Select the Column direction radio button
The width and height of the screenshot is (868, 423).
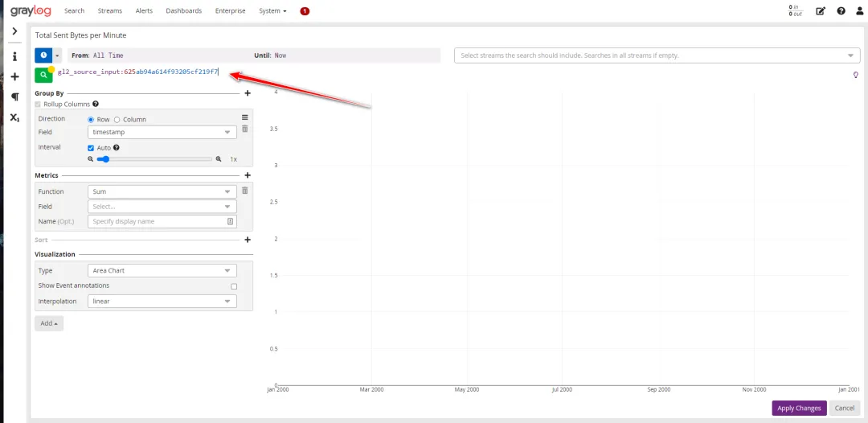[117, 120]
